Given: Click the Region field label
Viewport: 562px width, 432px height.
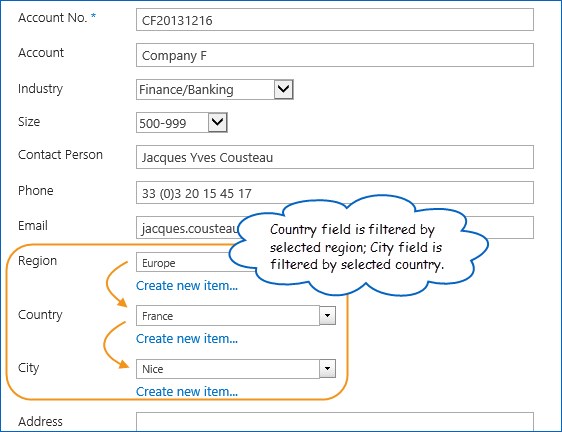Looking at the screenshot, I should pos(38,261).
